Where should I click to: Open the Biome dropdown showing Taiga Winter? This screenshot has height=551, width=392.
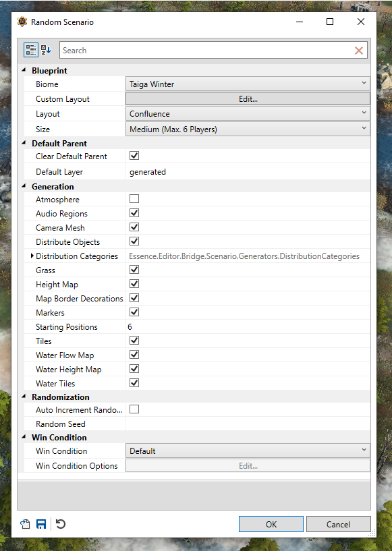(x=248, y=84)
